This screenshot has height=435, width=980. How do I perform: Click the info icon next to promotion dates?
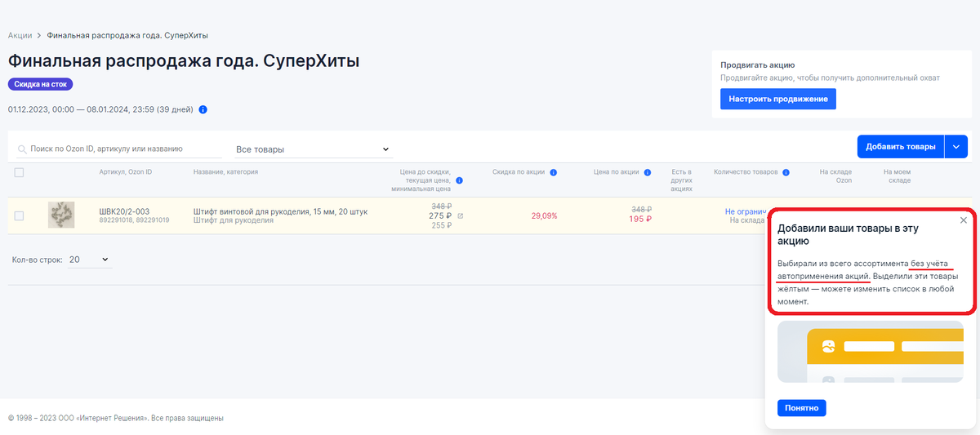[x=203, y=109]
